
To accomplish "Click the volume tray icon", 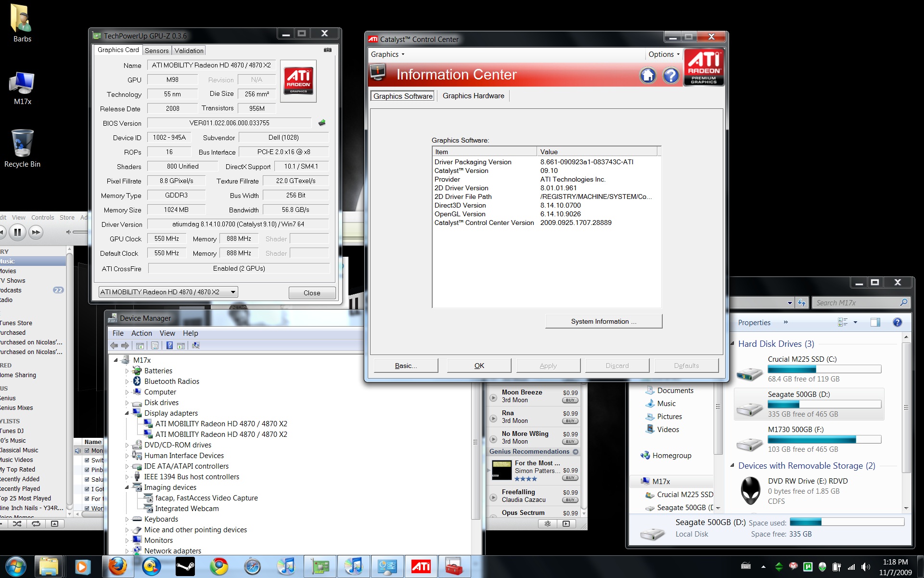I will [x=865, y=567].
